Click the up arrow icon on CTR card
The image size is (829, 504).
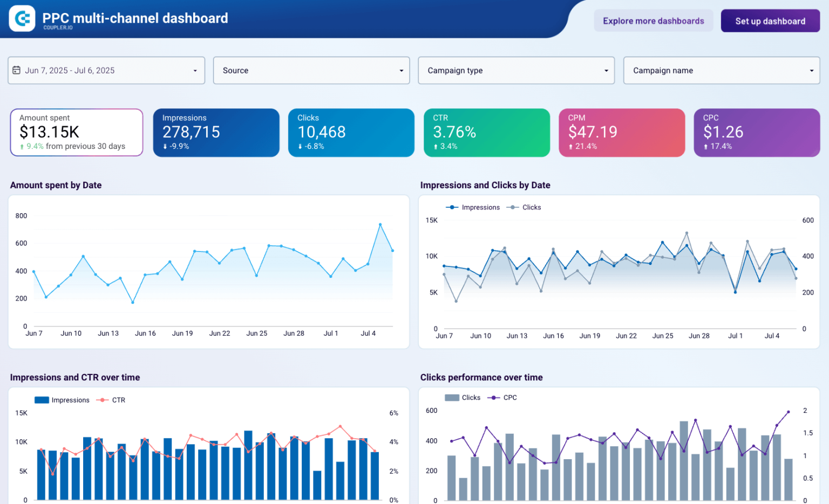[x=436, y=146]
